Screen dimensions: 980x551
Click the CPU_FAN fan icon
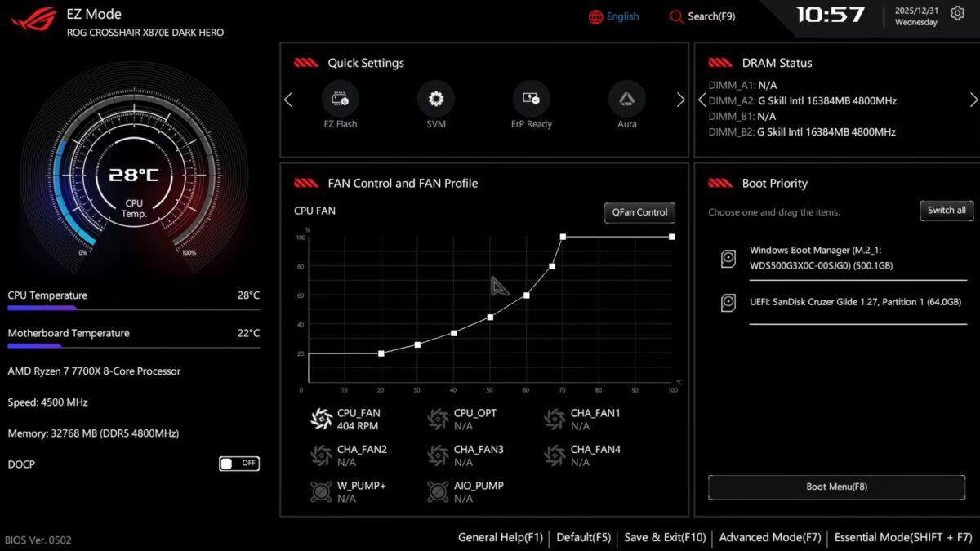(x=321, y=418)
